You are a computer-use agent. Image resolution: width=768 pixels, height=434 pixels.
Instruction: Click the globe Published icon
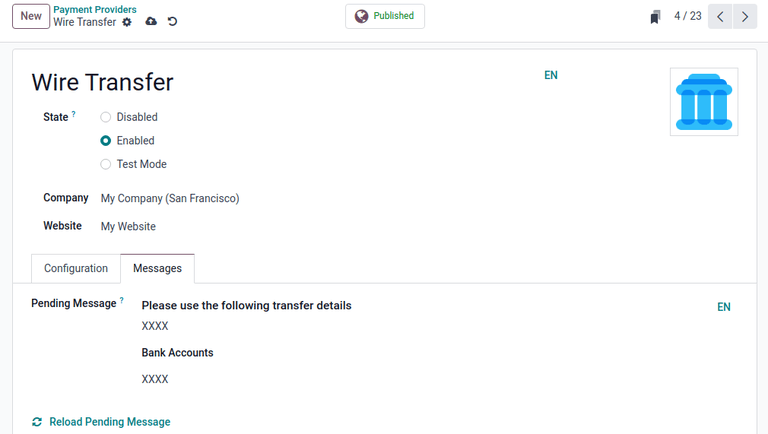click(361, 16)
